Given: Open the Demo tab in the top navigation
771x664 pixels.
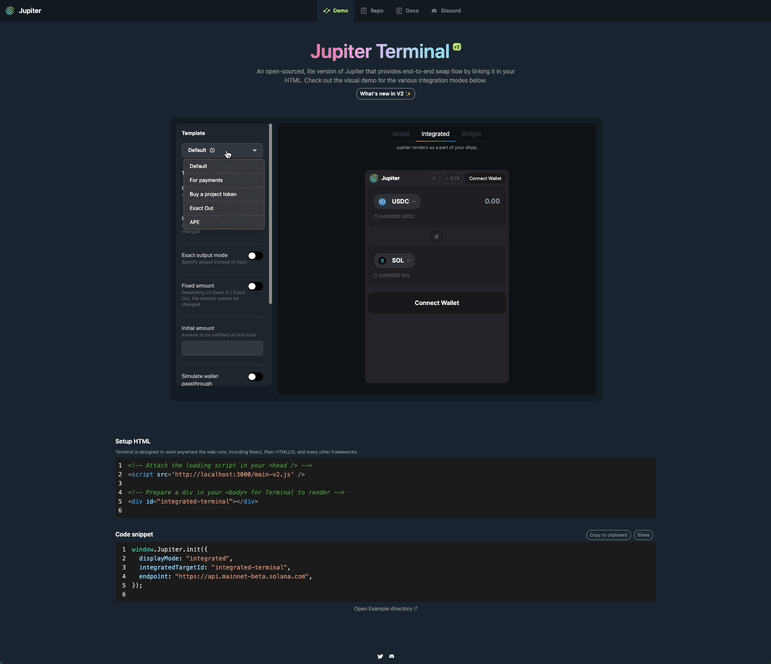Looking at the screenshot, I should click(336, 10).
